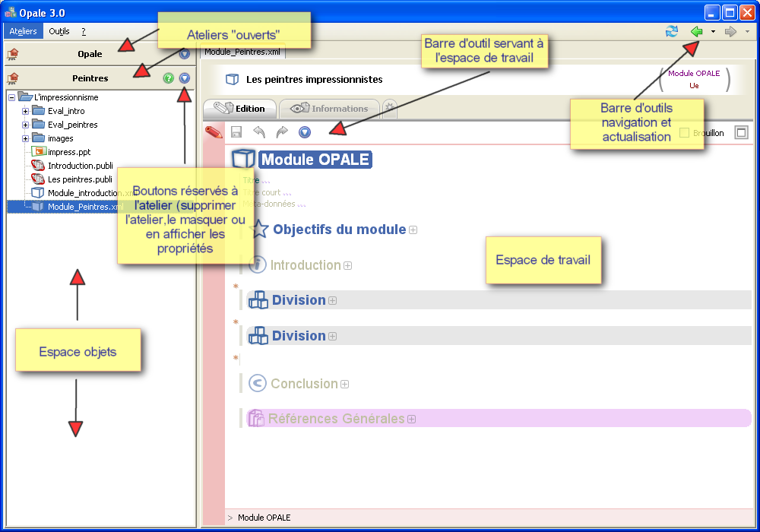Expand the images folder
Image resolution: width=760 pixels, height=532 pixels.
[25, 138]
